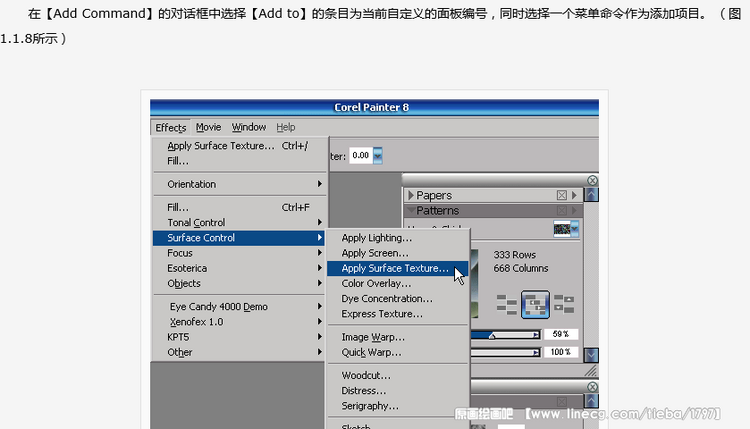
Task: Open the Xenofex 1.0 submenu
Action: click(239, 322)
